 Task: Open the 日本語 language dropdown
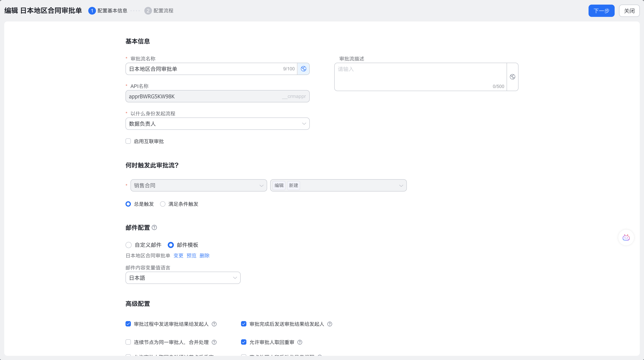[x=183, y=278]
